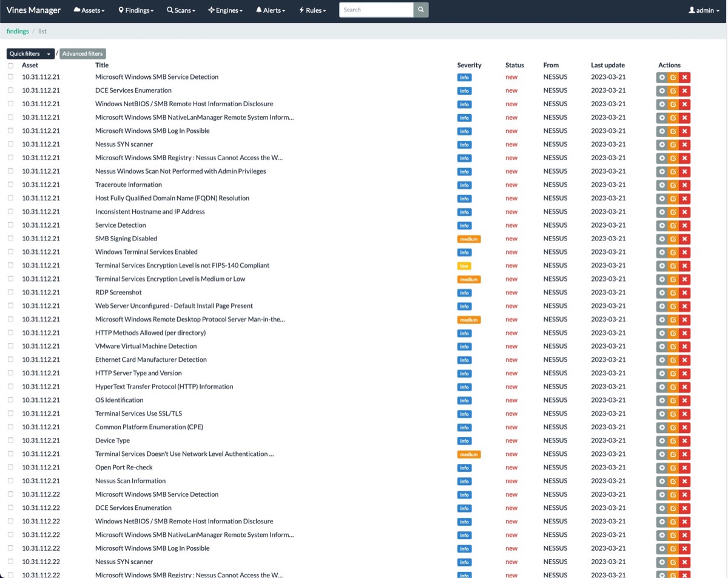Delete the VMware Virtual Machine Detection finding

[x=685, y=347]
